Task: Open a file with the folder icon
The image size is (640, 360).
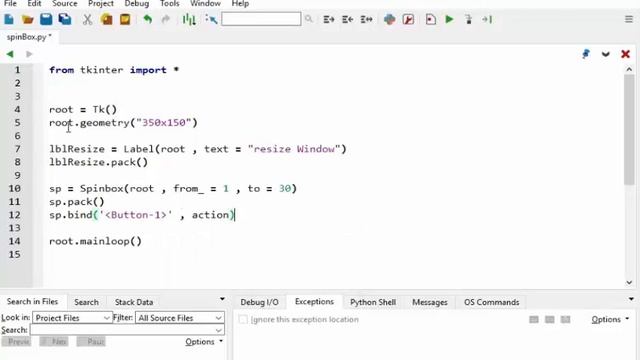Action: pyautogui.click(x=27, y=19)
